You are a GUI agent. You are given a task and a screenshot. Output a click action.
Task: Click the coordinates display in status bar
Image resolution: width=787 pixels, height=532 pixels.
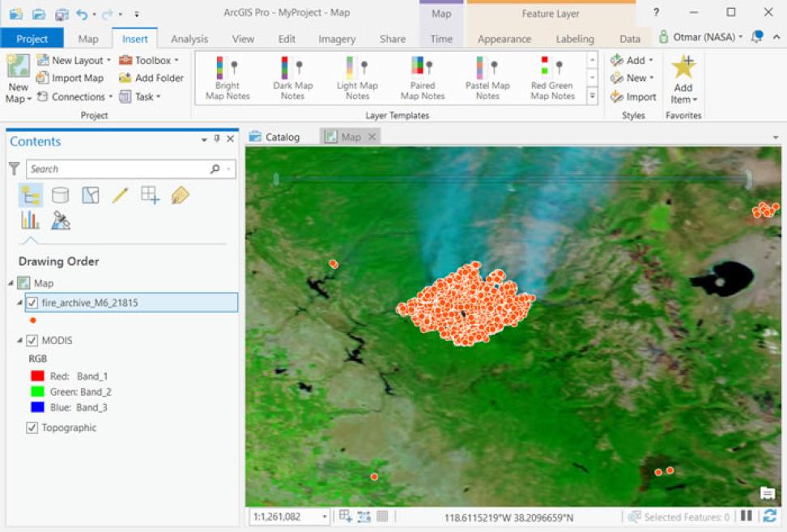point(508,517)
